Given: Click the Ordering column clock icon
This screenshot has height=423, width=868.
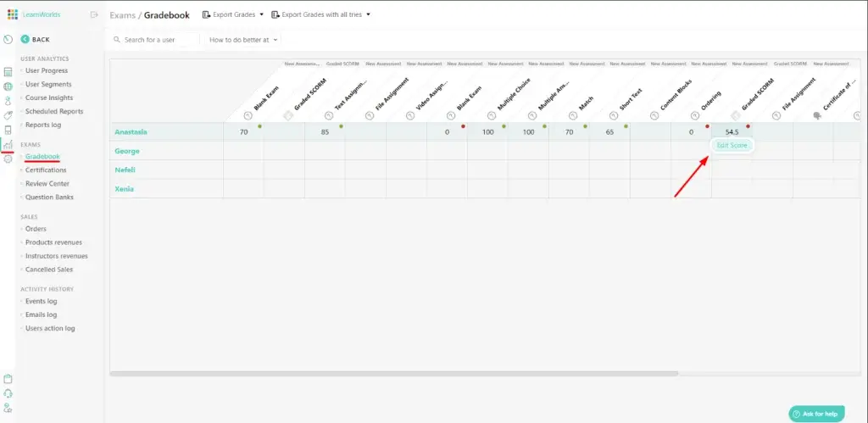Looking at the screenshot, I should point(695,116).
